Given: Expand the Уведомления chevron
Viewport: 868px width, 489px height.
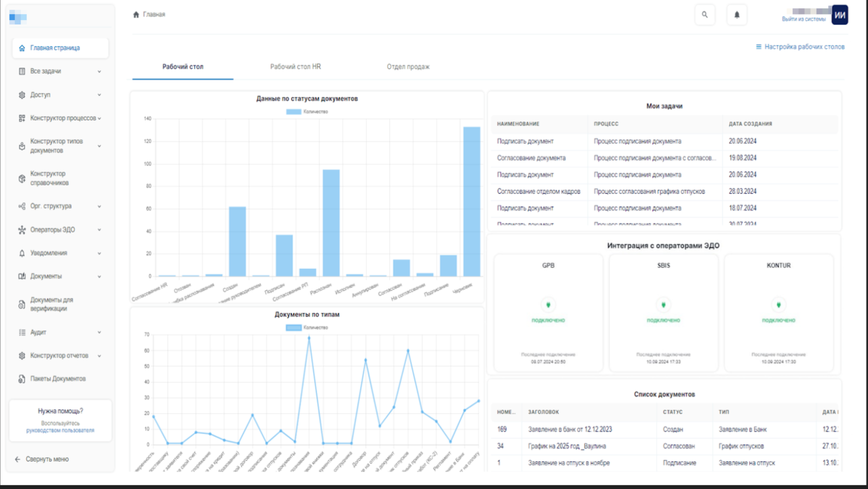Looking at the screenshot, I should (x=99, y=253).
